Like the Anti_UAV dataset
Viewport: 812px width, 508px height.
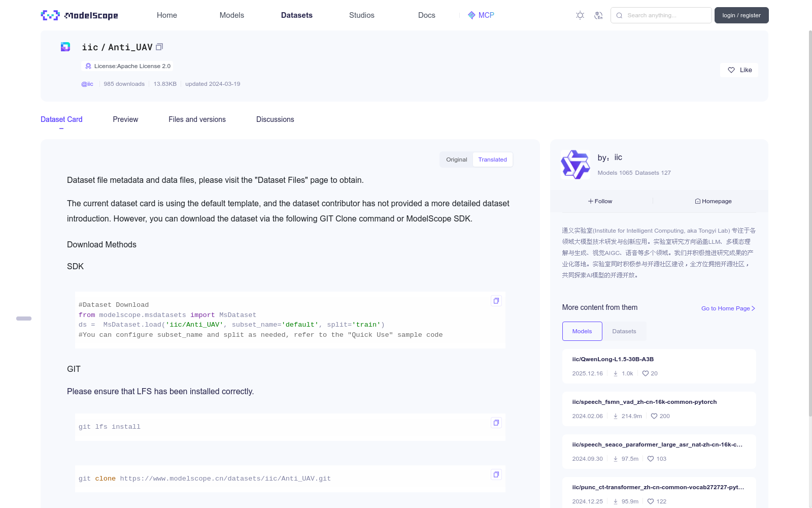point(739,70)
